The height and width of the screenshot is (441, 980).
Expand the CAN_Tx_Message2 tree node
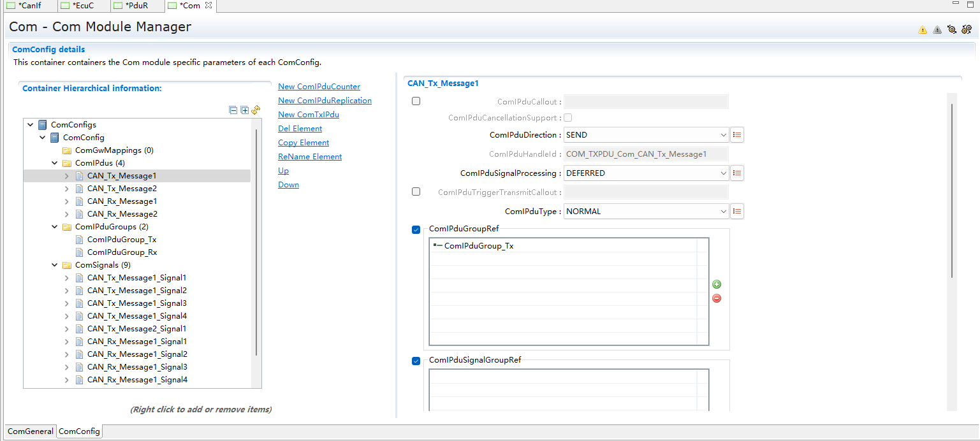(67, 189)
